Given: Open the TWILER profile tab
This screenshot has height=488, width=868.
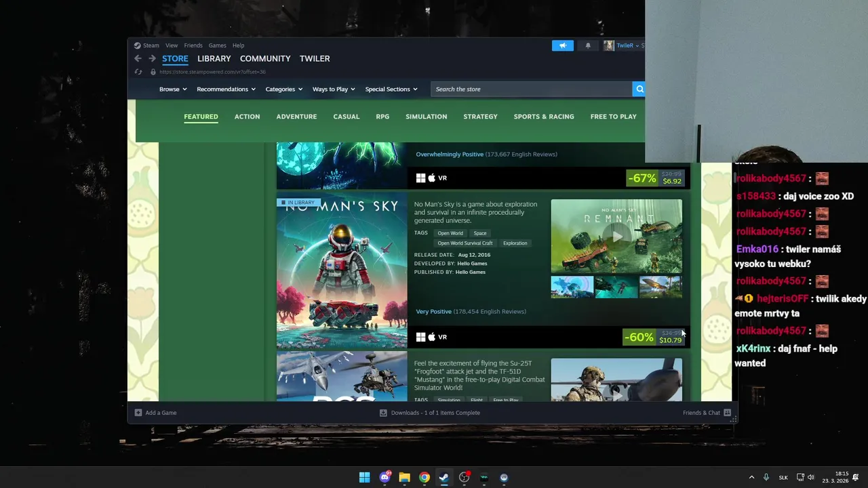Looking at the screenshot, I should pyautogui.click(x=315, y=58).
